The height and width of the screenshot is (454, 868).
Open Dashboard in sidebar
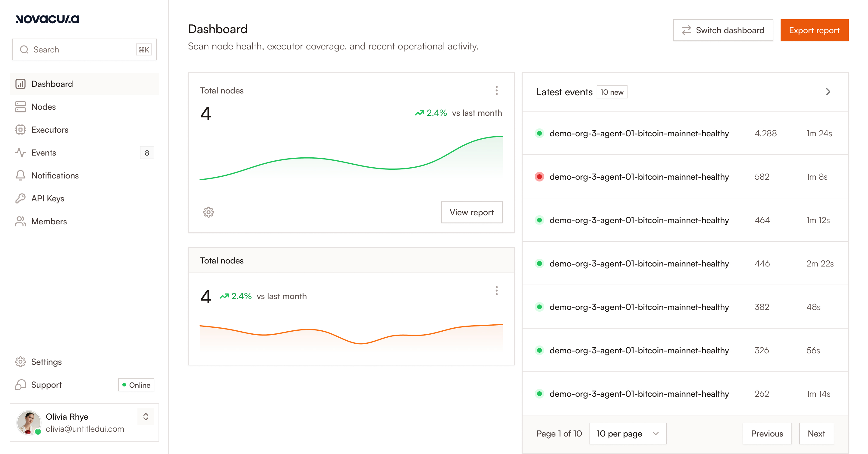click(x=84, y=84)
